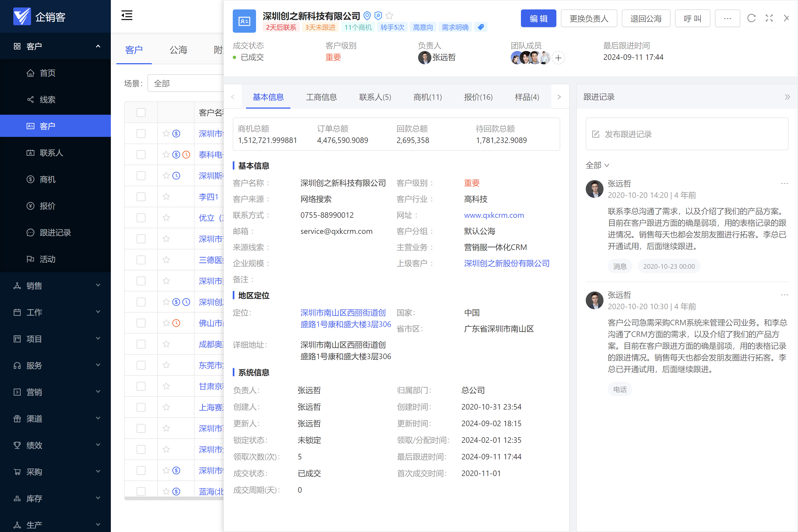Check the checkbox for 泰科电 row
798x532 pixels.
pos(141,155)
